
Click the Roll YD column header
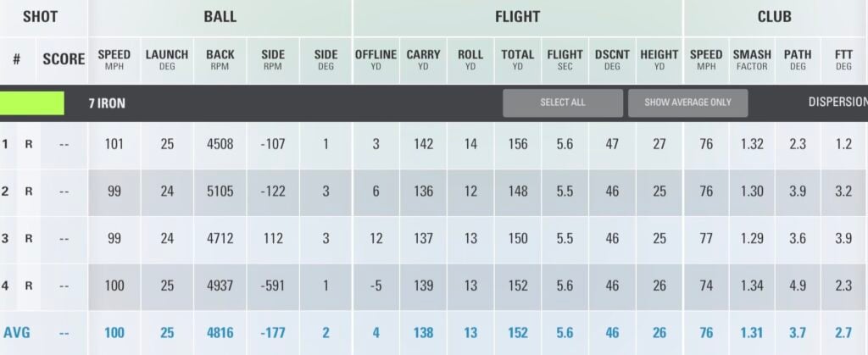click(470, 59)
